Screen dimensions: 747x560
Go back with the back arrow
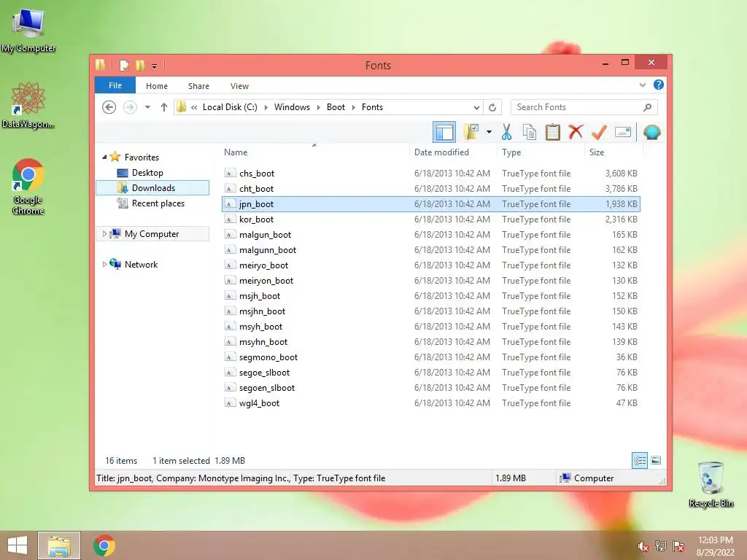coord(109,107)
